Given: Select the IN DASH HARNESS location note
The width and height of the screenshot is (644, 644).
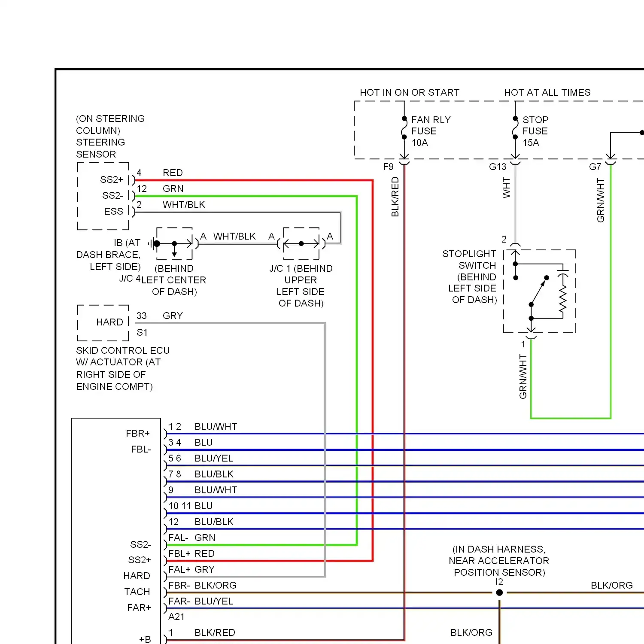Looking at the screenshot, I should point(499,561).
